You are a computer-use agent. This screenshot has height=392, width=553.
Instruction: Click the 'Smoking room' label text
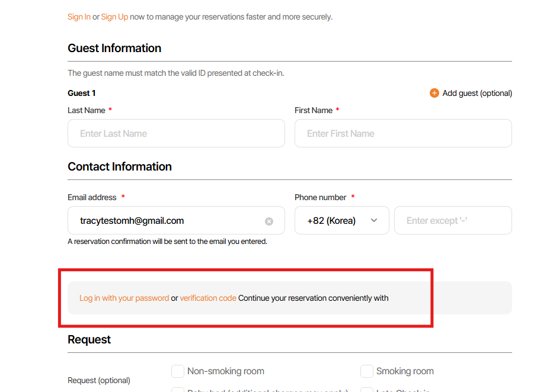(x=405, y=371)
